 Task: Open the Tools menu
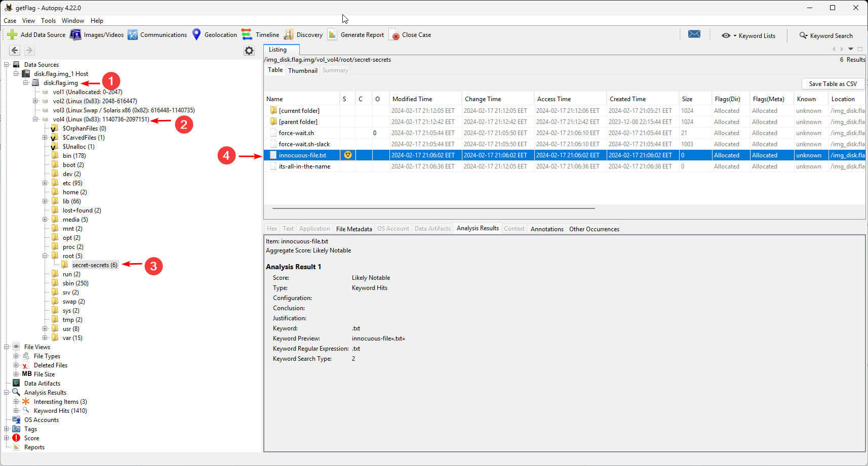(48, 21)
